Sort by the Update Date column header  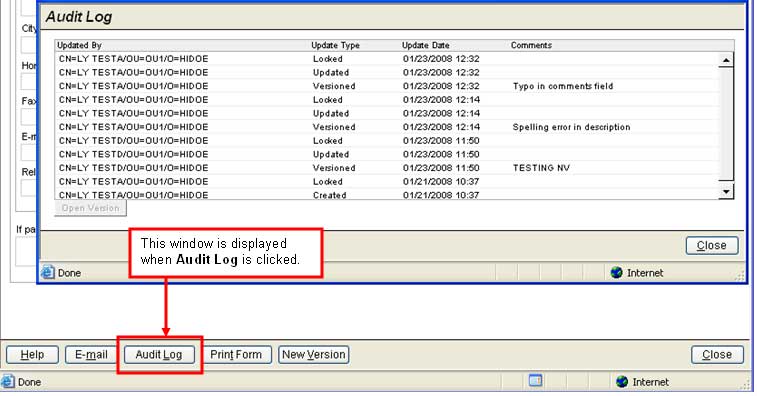pos(426,45)
